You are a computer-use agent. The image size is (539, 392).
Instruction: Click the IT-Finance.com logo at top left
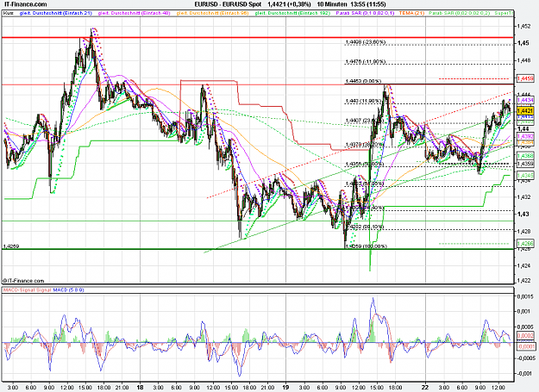[x=24, y=4]
